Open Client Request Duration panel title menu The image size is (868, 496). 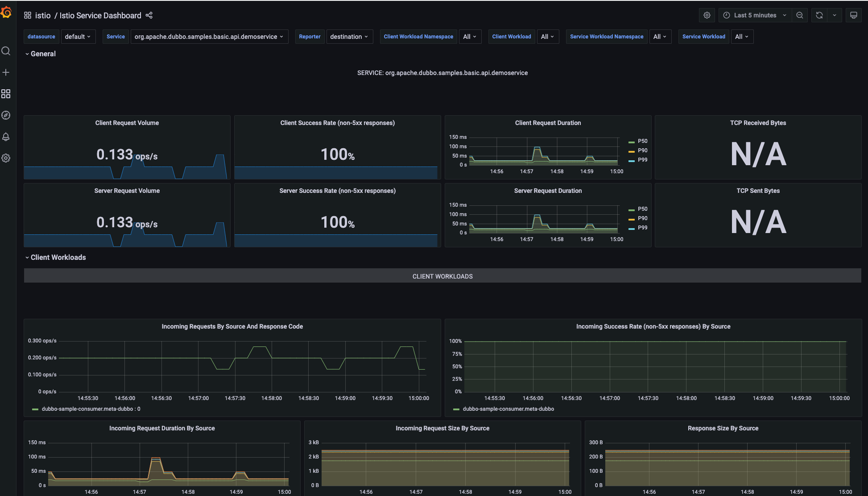(548, 123)
